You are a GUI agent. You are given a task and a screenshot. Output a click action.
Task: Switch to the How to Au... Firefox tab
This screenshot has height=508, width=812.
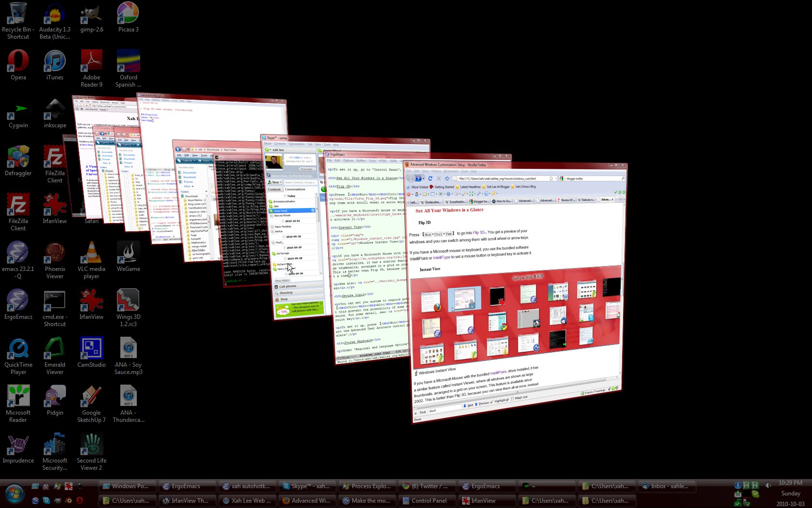pyautogui.click(x=501, y=201)
